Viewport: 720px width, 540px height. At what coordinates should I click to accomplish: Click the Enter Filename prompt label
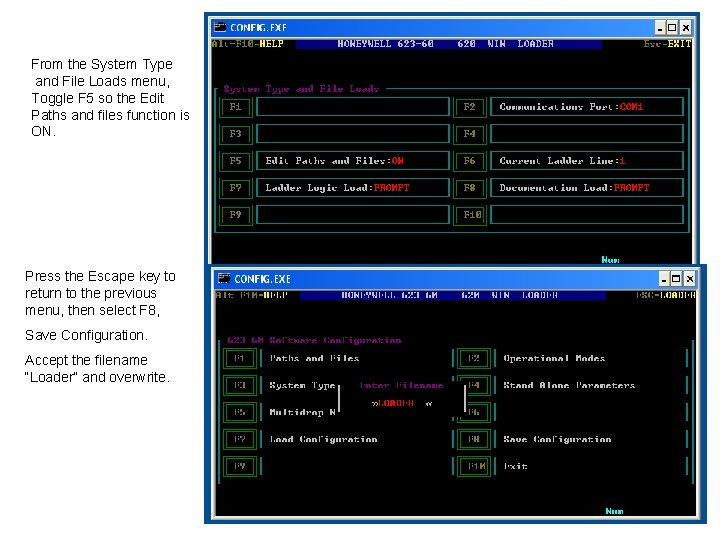coord(402,385)
